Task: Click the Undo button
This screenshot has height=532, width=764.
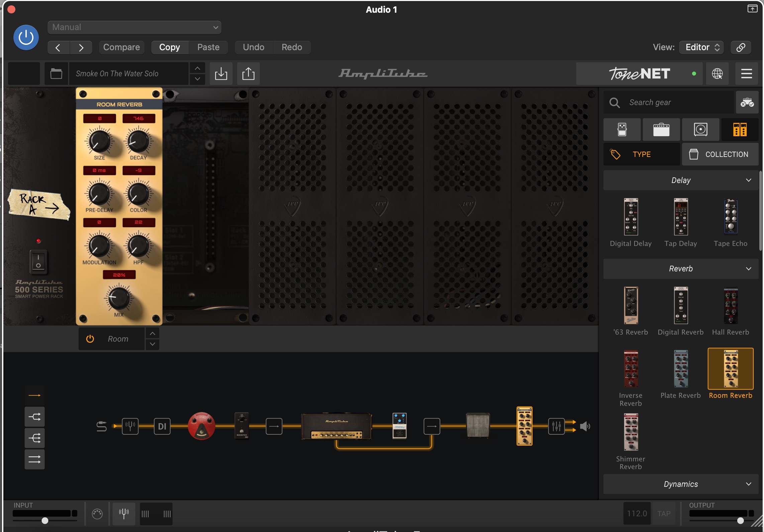Action: (x=254, y=48)
